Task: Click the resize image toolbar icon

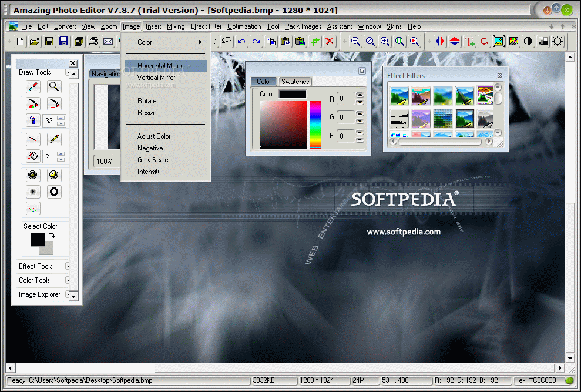Action: pos(499,41)
